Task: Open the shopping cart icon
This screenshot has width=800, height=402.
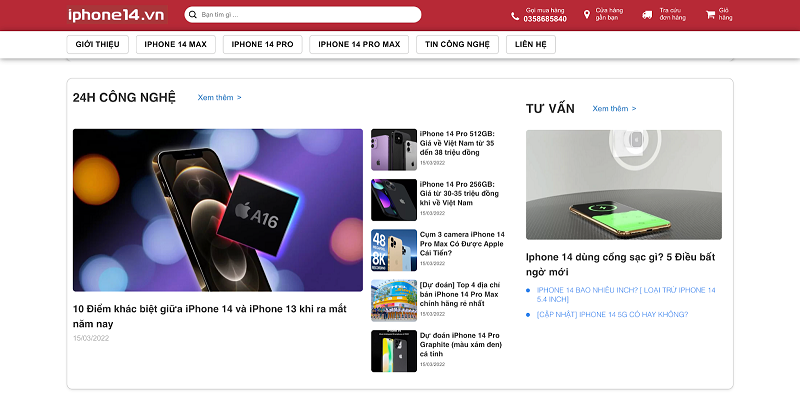Action: [710, 15]
